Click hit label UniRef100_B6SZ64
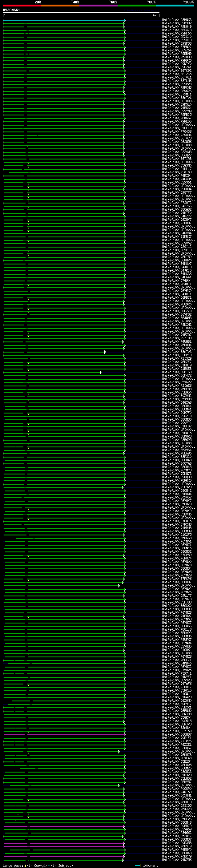Image resolution: width=197 pixels, height=868 pixels. 177,50
